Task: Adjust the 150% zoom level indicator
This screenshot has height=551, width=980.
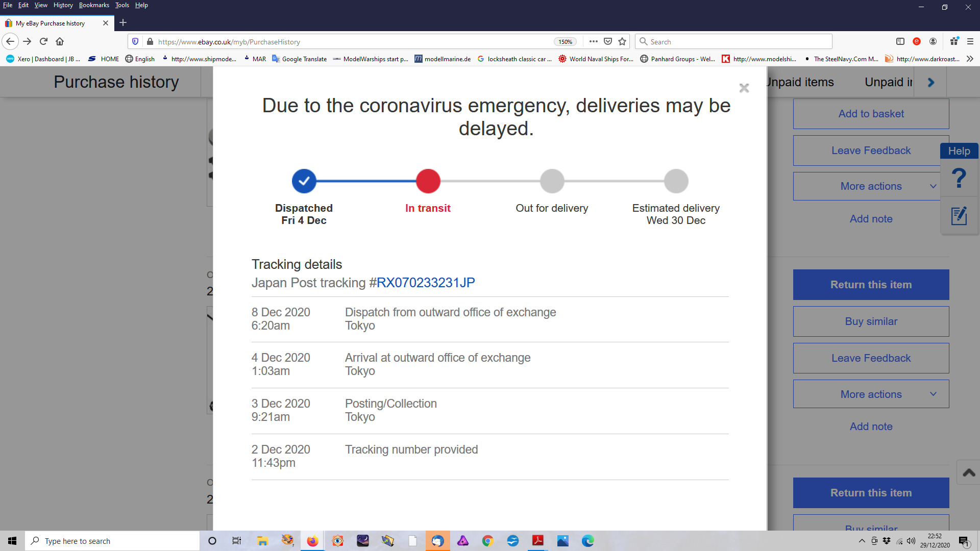Action: (x=565, y=42)
